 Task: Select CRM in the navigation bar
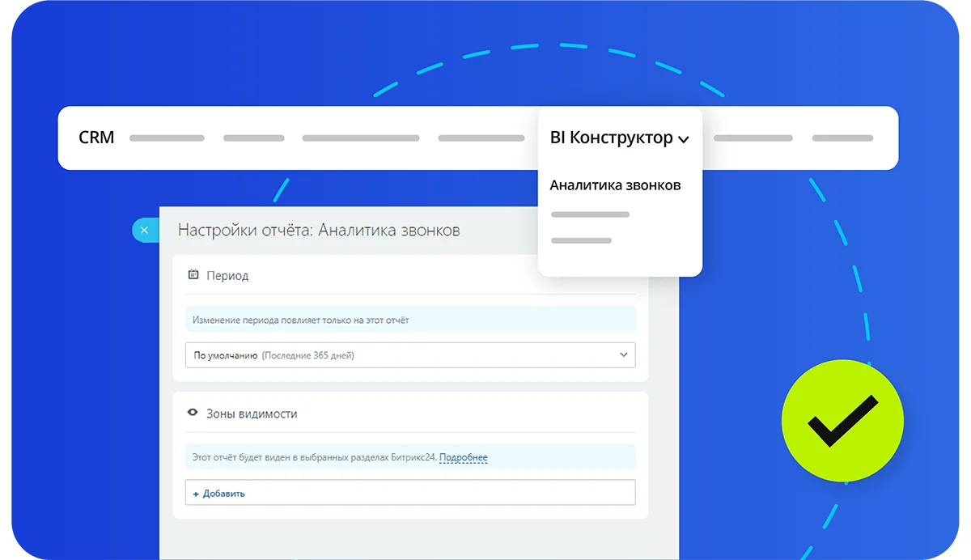coord(96,137)
